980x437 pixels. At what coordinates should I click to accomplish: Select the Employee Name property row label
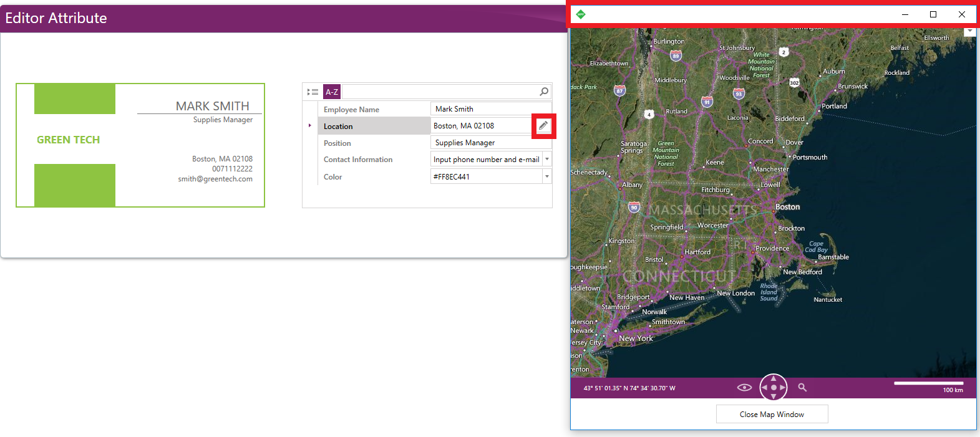[351, 110]
